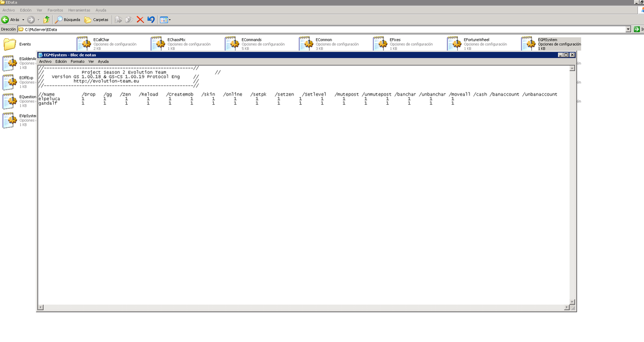The height and width of the screenshot is (342, 644).
Task: Open Búsqueda search in Explorer toolbar
Action: [x=67, y=20]
